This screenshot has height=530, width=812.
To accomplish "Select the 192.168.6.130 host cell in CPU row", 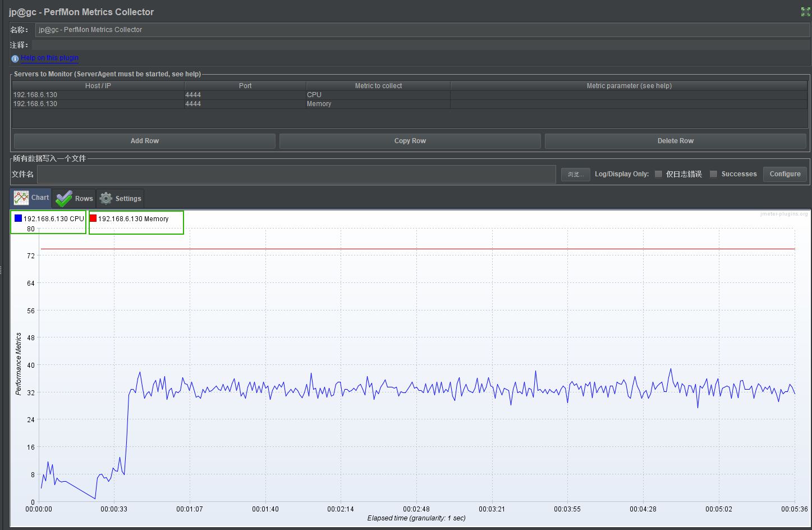I will (98, 95).
